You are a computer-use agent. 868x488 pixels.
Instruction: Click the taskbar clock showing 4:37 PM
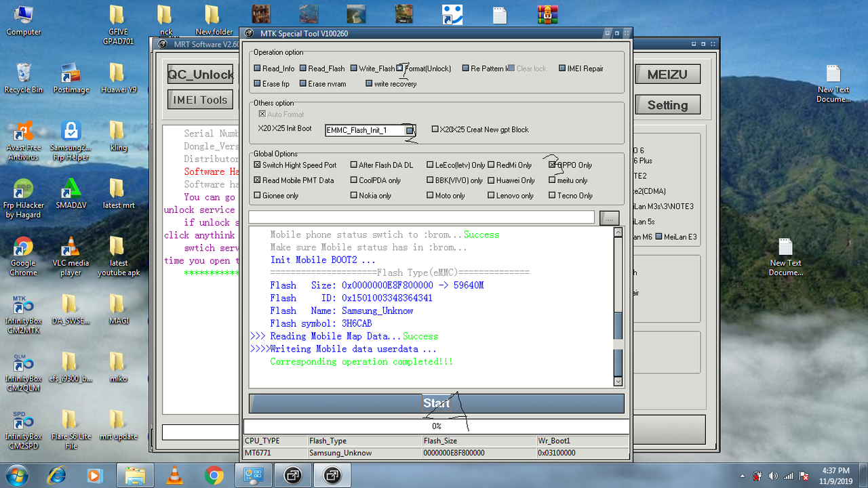tap(835, 475)
